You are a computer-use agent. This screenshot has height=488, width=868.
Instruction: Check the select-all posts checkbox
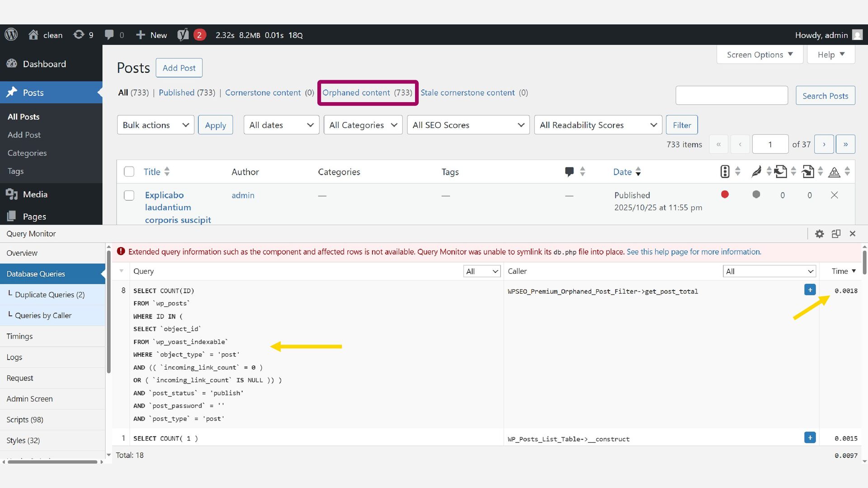coord(129,172)
